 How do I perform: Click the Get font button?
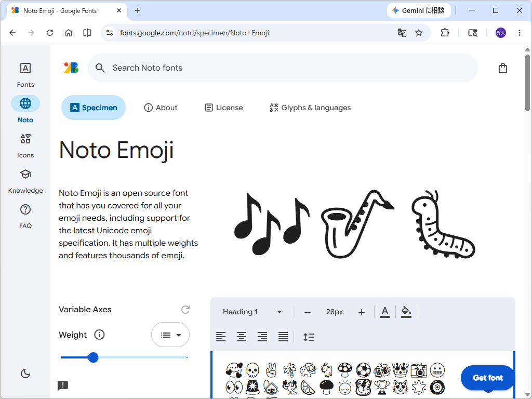pos(487,378)
